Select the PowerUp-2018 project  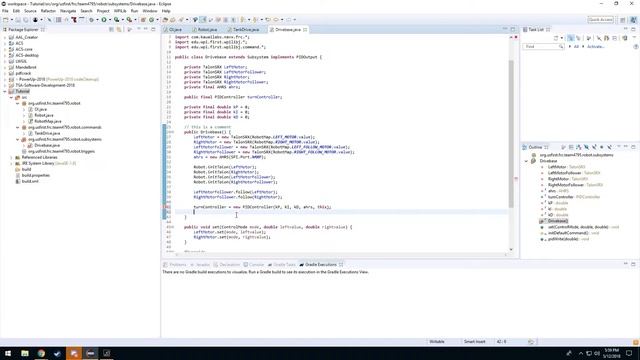[53, 79]
